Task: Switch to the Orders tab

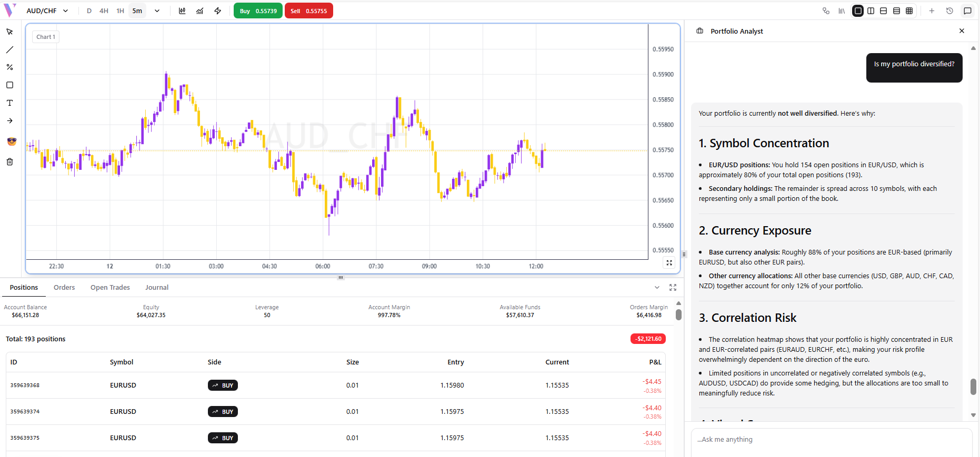Action: 64,288
